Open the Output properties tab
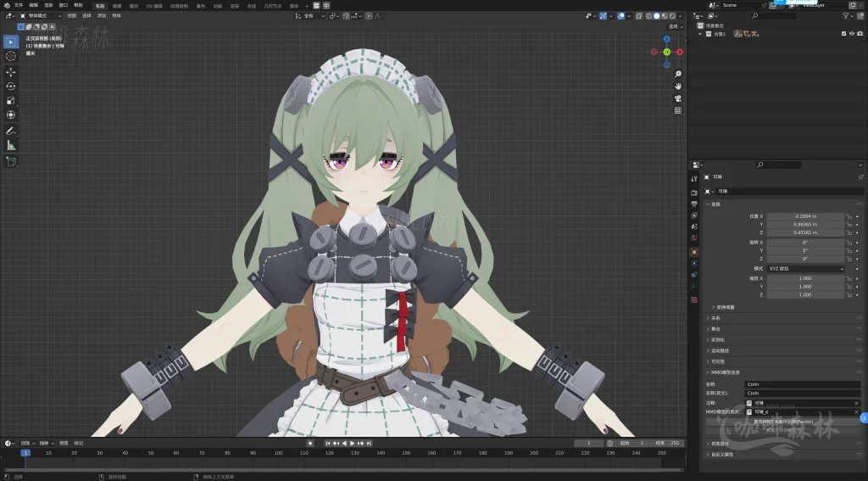868x481 pixels. coord(694,204)
